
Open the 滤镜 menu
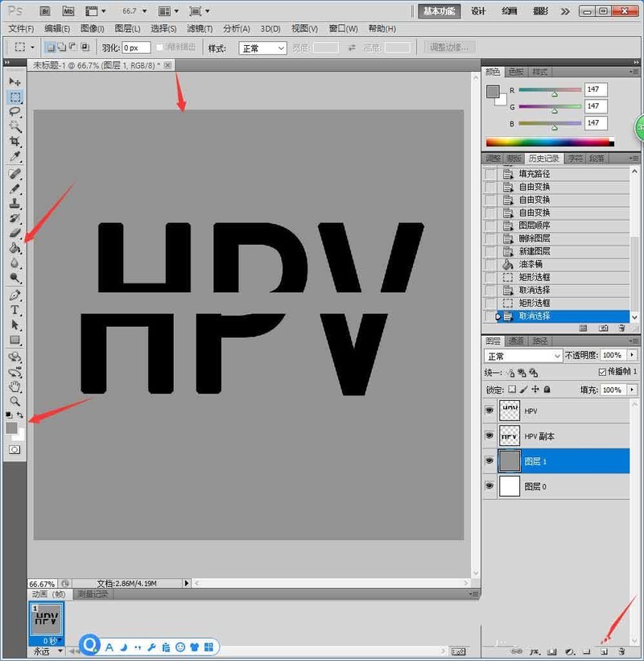[x=200, y=27]
